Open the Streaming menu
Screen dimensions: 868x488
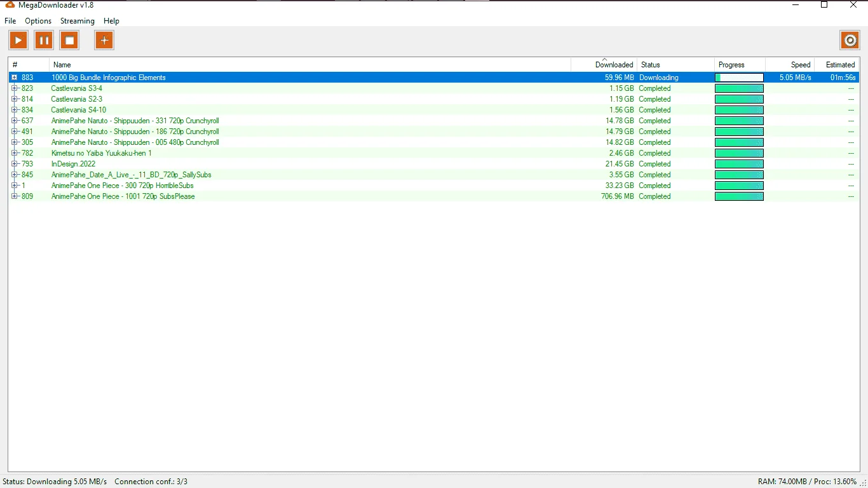(x=78, y=21)
